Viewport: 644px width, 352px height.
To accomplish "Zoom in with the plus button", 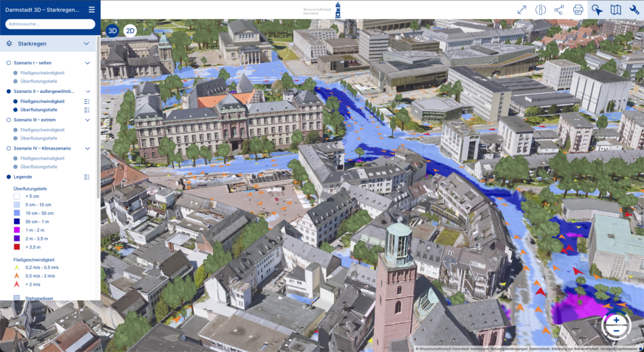I will tap(616, 321).
